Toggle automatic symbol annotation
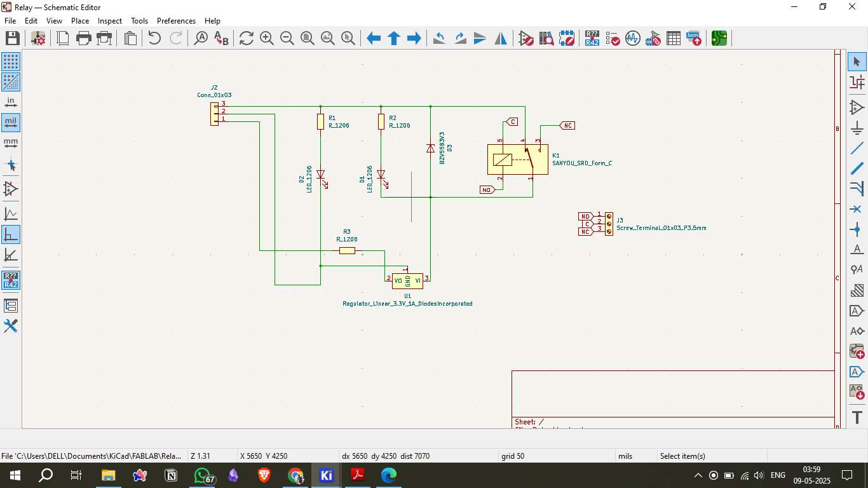The image size is (868, 488). point(11,280)
